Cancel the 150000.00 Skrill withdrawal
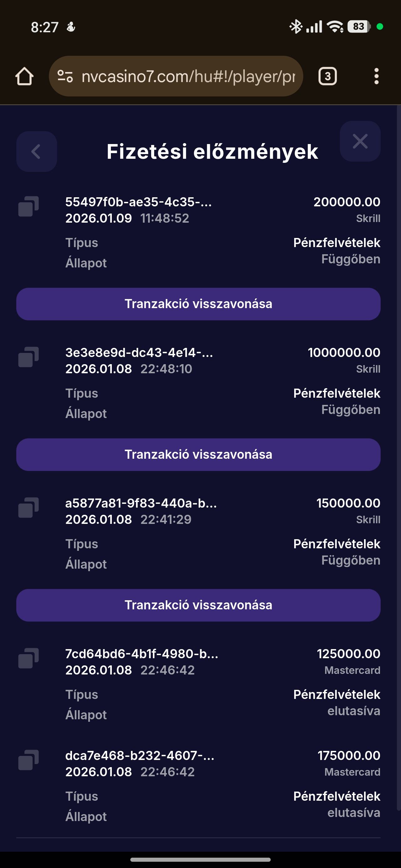This screenshot has height=868, width=401. click(198, 605)
